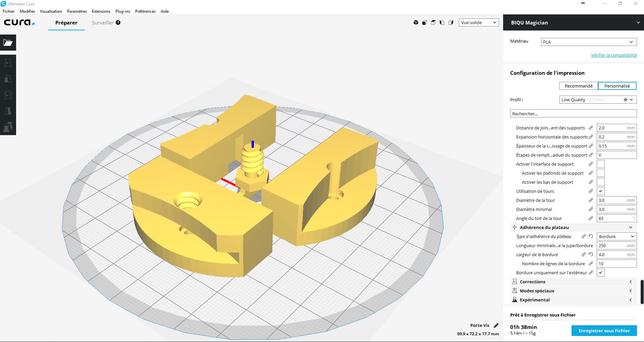644x342 pixels.
Task: Tick the Activer les plafonds de support checkbox
Action: (601, 173)
